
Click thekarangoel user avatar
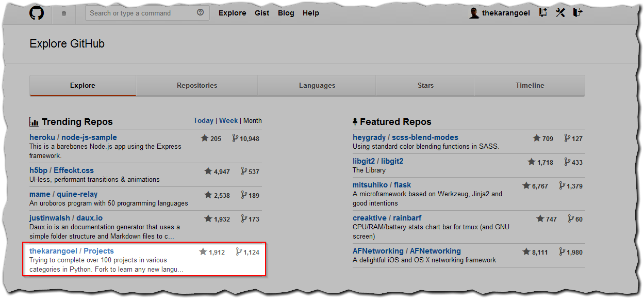click(474, 13)
